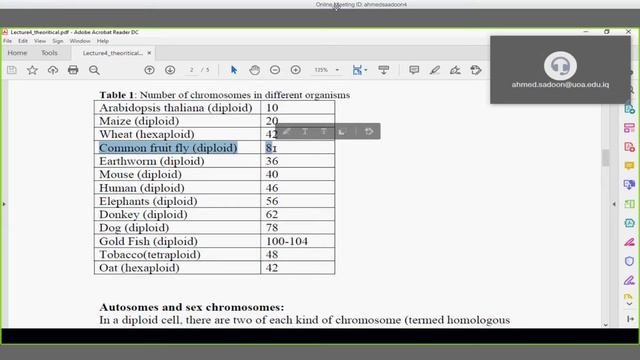Viewport: 640px width, 360px height.
Task: Open the sign document tool
Action: tap(455, 70)
